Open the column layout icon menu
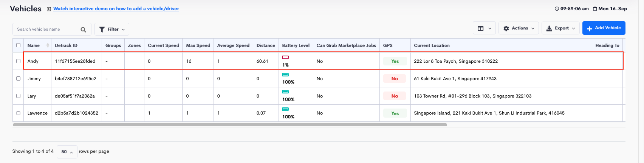 [484, 28]
